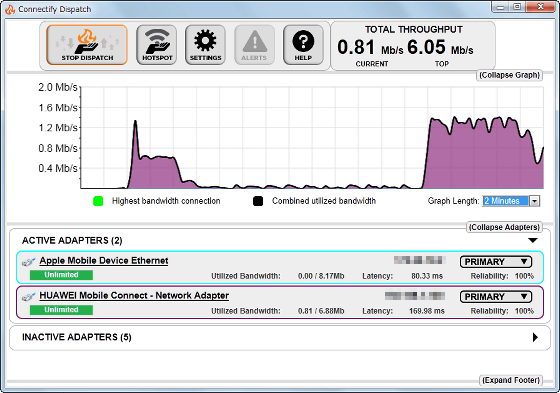Open the Settings gear icon

click(205, 45)
